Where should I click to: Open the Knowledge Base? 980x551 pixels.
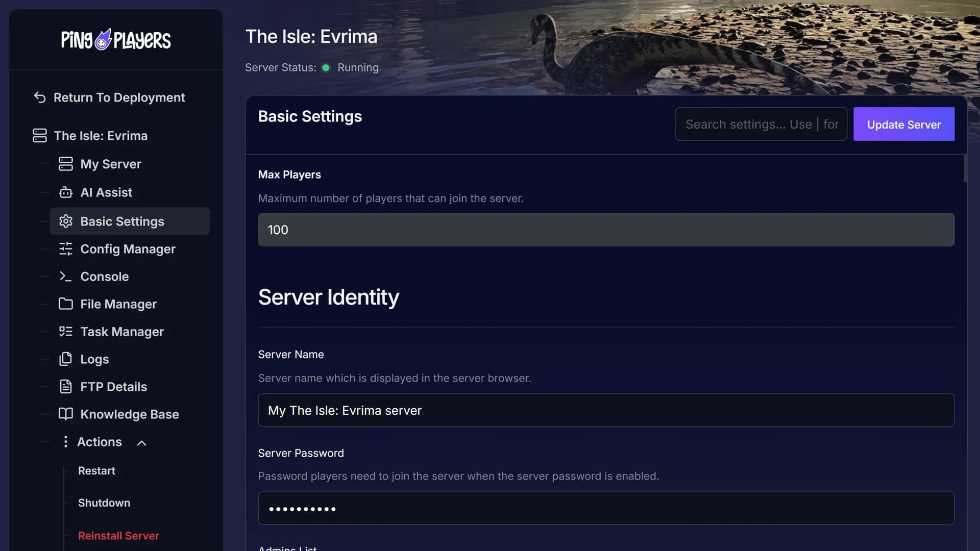tap(130, 414)
